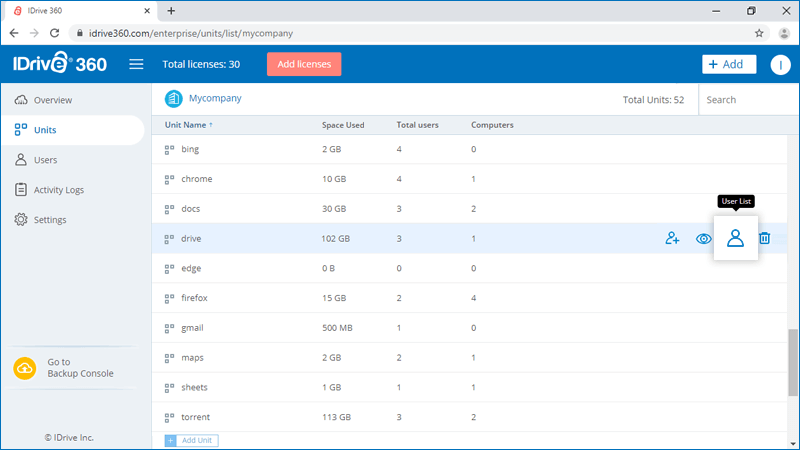Open the profile avatar in the header
Viewport: 800px width, 450px height.
coord(780,64)
